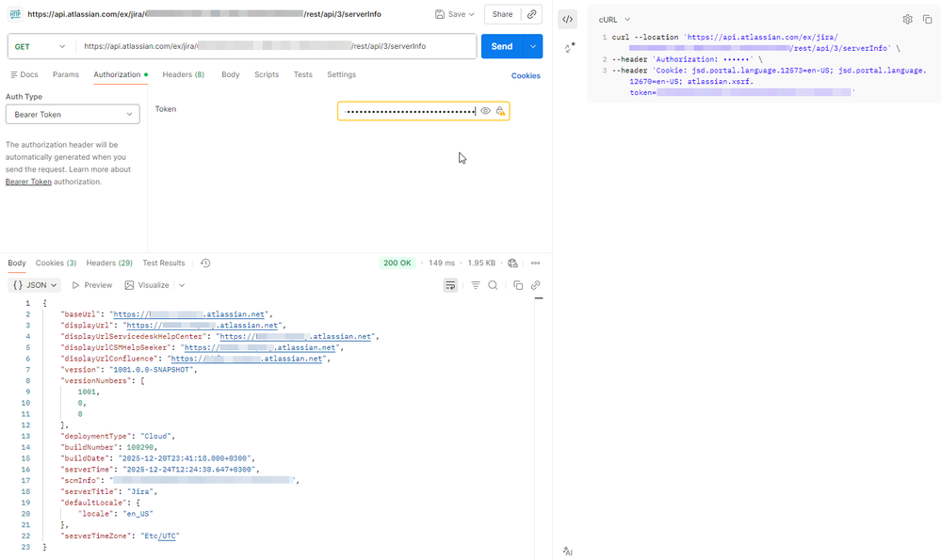Open the displayUrlConfluence link
The height and width of the screenshot is (560, 941).
coord(247,359)
